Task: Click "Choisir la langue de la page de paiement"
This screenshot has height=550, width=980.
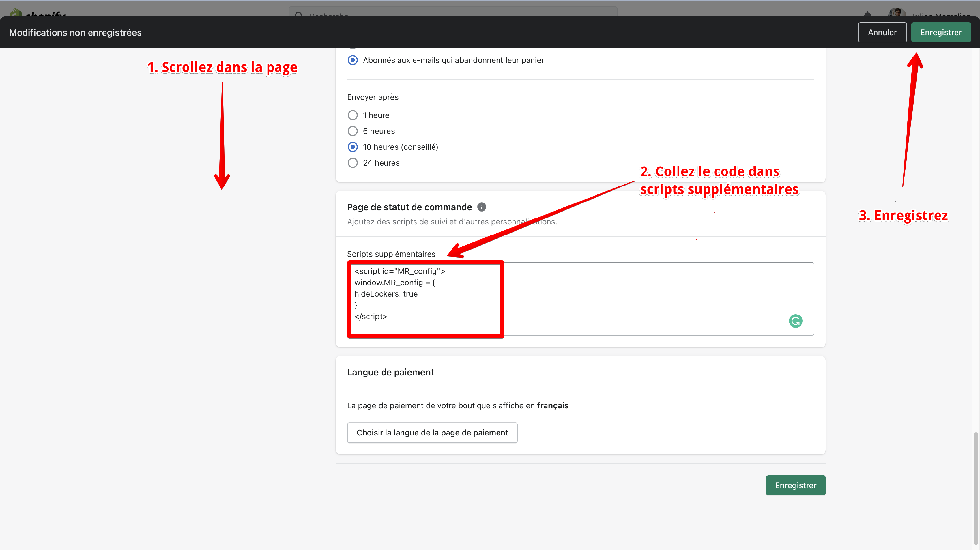Action: pyautogui.click(x=432, y=432)
